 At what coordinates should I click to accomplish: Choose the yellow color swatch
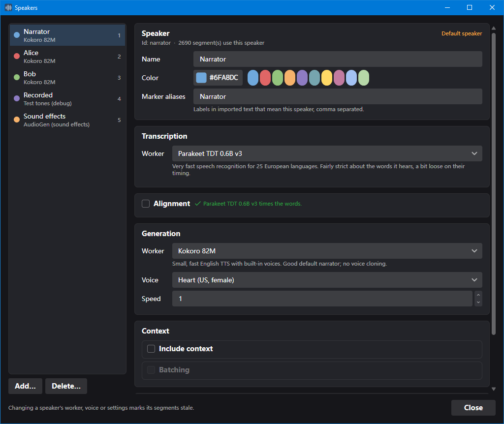(x=327, y=78)
